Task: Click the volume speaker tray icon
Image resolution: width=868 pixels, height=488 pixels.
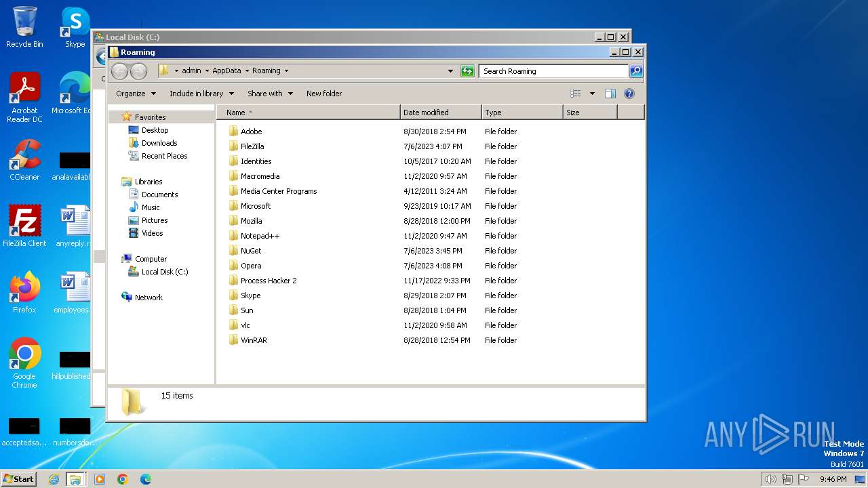Action: click(770, 479)
